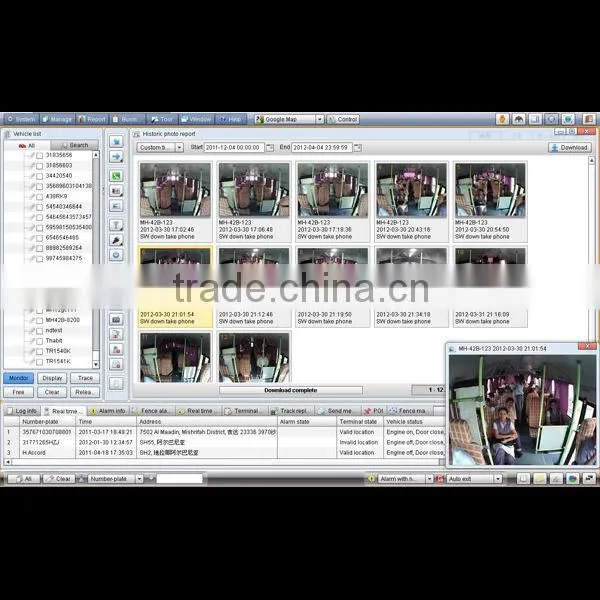The height and width of the screenshot is (600, 600).
Task: Open the Alarm with n... dropdown
Action: tap(429, 479)
